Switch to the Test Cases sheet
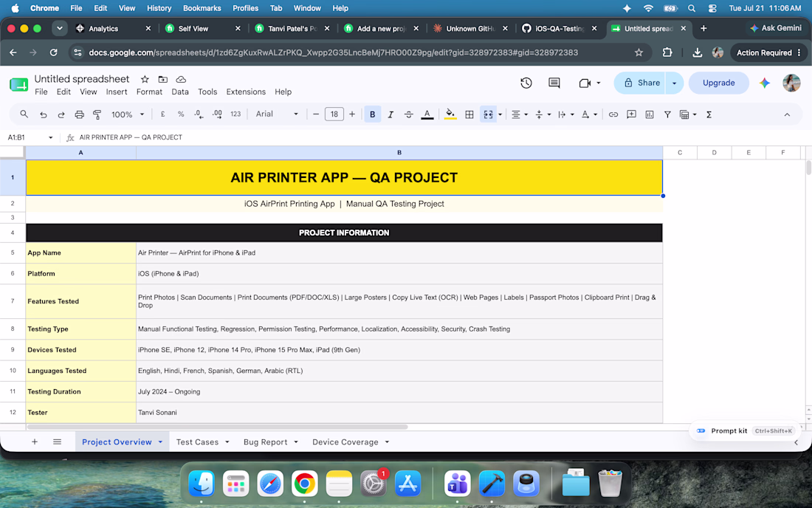This screenshot has height=508, width=812. 197,442
